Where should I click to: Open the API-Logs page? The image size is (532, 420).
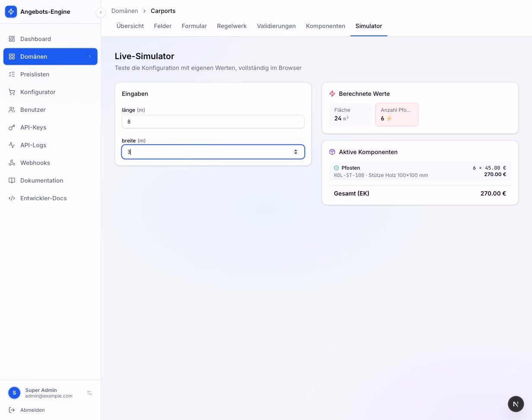click(51, 145)
